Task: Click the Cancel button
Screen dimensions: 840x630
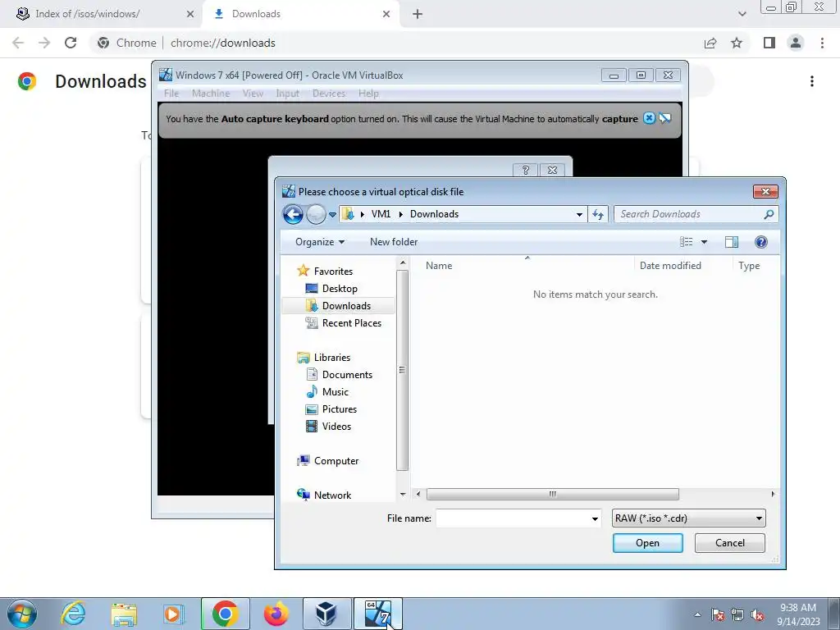Action: click(x=729, y=543)
